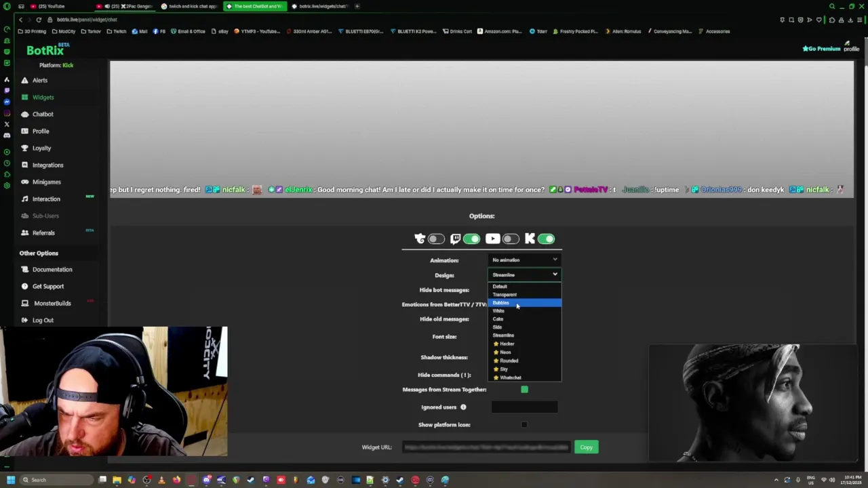Click the Widget URL field
Screen dimensions: 868x488
[x=486, y=447]
